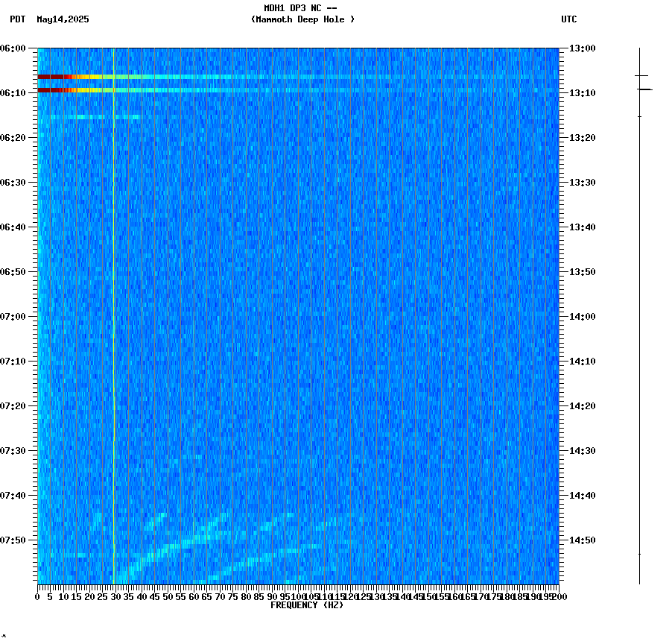This screenshot has width=672, height=644.
Task: Click the 0 Hz frequency tick label
Action: point(36,596)
